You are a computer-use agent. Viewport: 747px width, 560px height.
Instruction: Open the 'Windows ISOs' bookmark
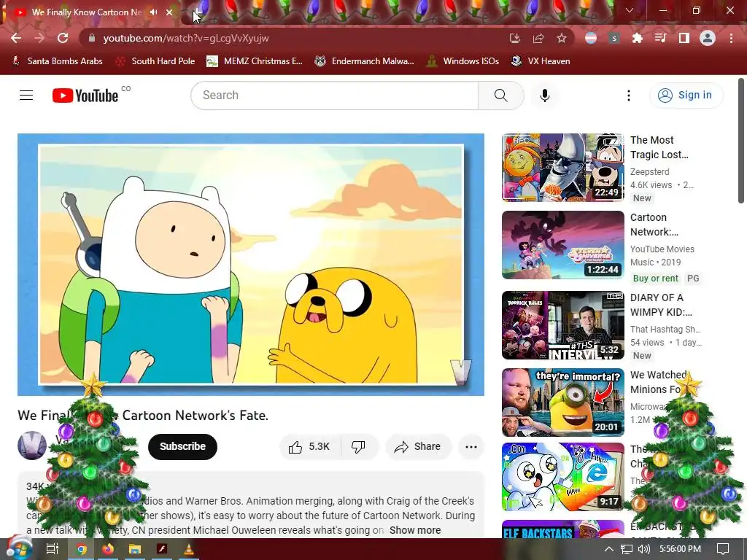pos(462,61)
